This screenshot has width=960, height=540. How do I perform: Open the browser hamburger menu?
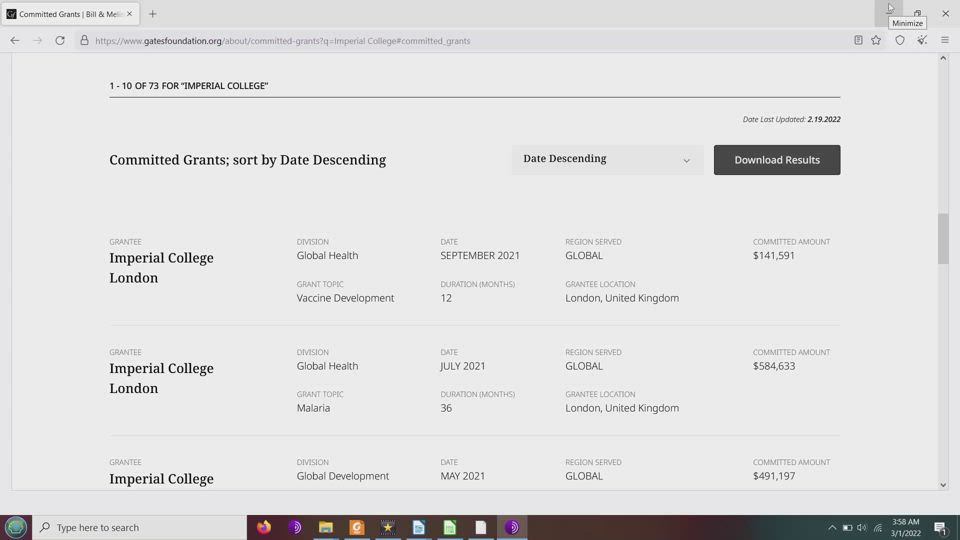tap(944, 40)
